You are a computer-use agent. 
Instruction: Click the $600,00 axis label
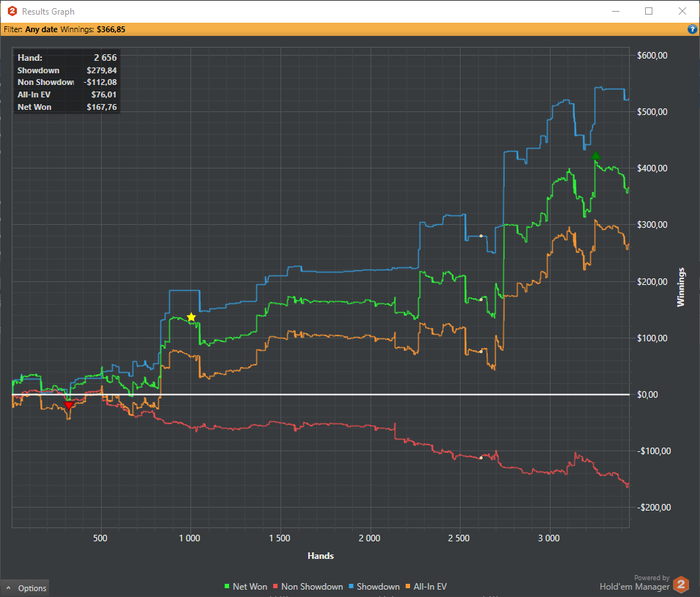(x=652, y=55)
